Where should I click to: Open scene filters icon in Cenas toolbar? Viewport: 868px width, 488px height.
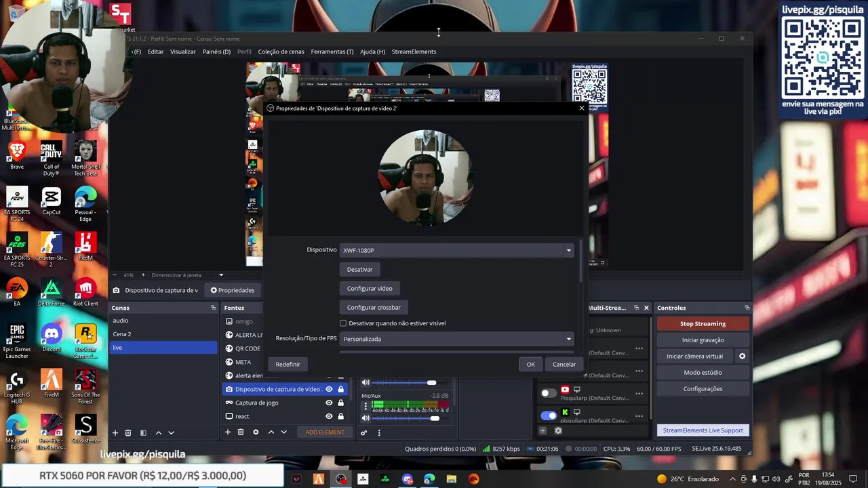(143, 432)
